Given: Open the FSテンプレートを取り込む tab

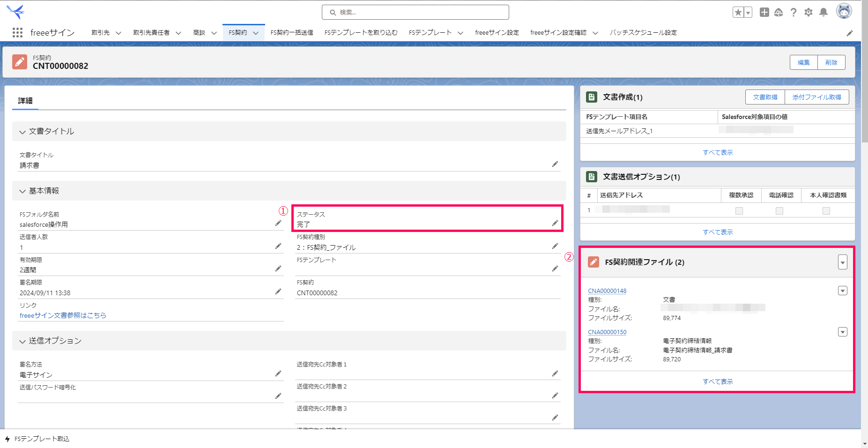Looking at the screenshot, I should point(361,33).
